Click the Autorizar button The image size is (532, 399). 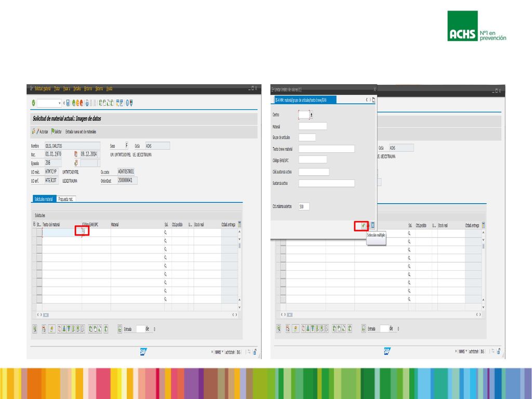pos(43,131)
